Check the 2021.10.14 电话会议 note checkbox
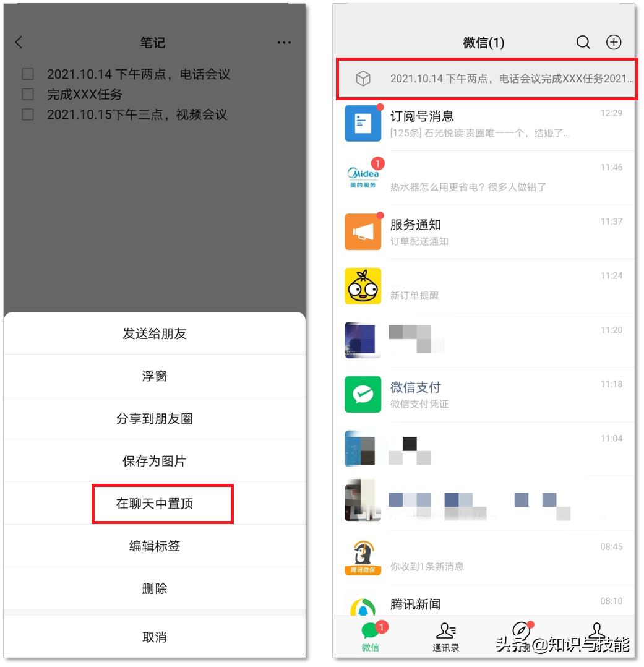644x667 pixels. click(27, 74)
